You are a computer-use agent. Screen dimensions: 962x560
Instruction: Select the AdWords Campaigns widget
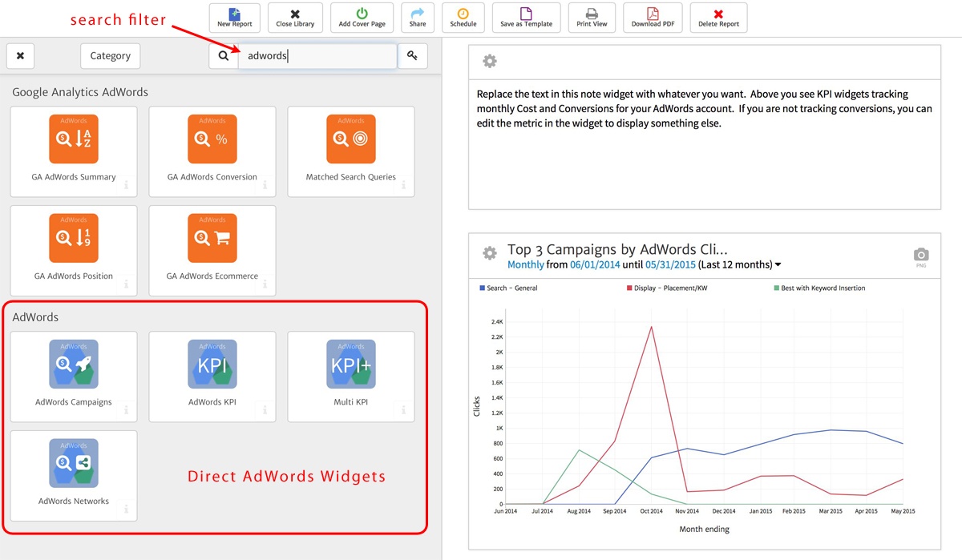pyautogui.click(x=74, y=377)
